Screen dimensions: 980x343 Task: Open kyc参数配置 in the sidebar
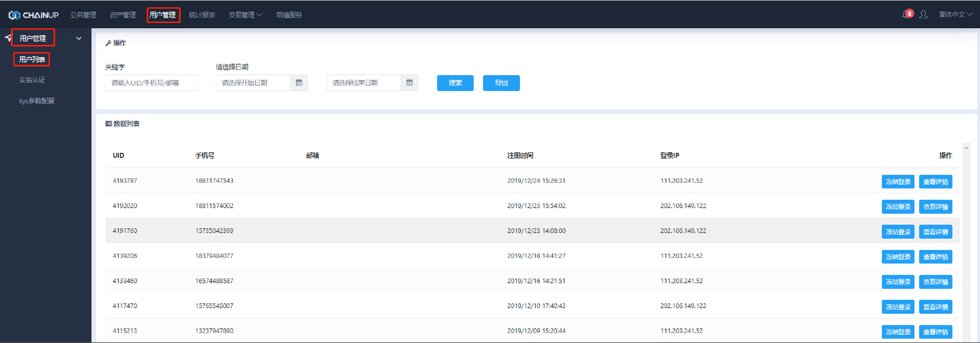point(37,101)
